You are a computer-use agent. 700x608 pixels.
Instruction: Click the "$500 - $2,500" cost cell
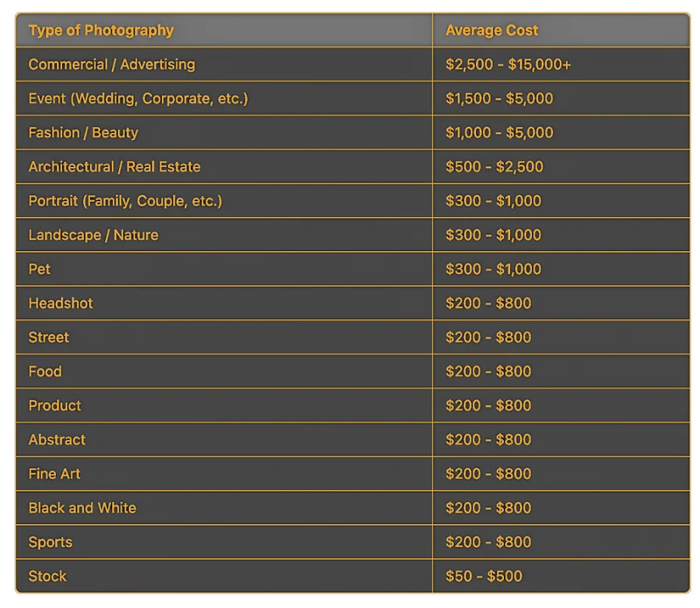494,167
